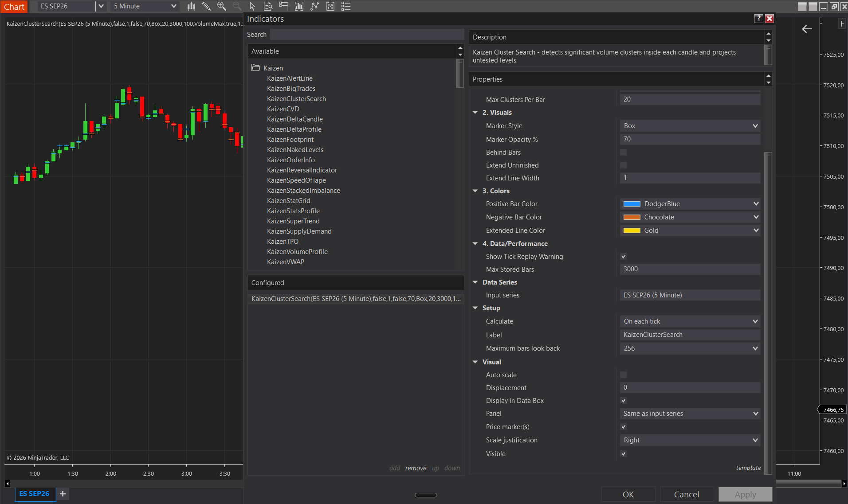Image resolution: width=848 pixels, height=504 pixels.
Task: Collapse the 4. Data/Performance section
Action: [x=475, y=244]
